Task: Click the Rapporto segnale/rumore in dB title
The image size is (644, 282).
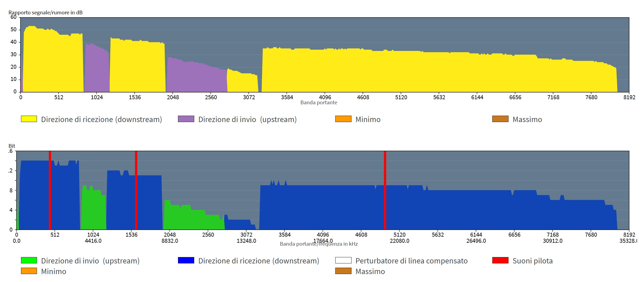Action: coord(45,12)
